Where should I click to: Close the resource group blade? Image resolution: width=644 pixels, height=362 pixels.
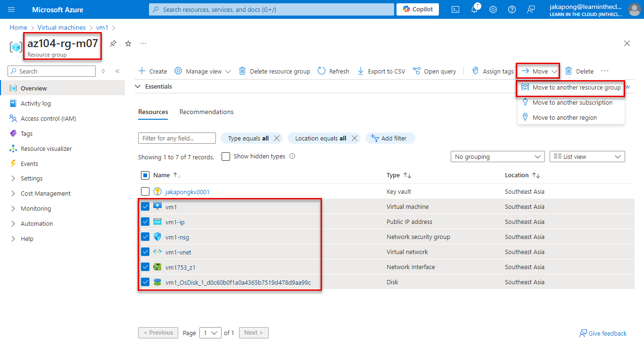pos(627,43)
